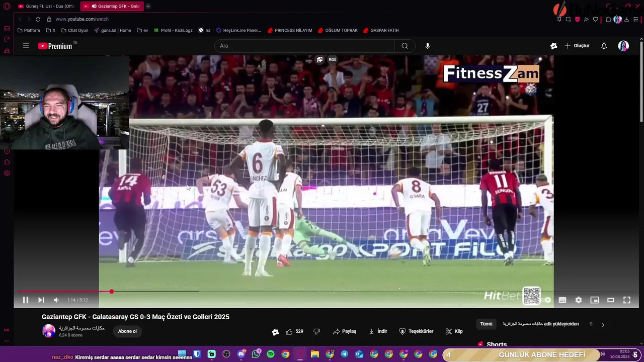Open File Explorer from taskbar

(x=315, y=354)
